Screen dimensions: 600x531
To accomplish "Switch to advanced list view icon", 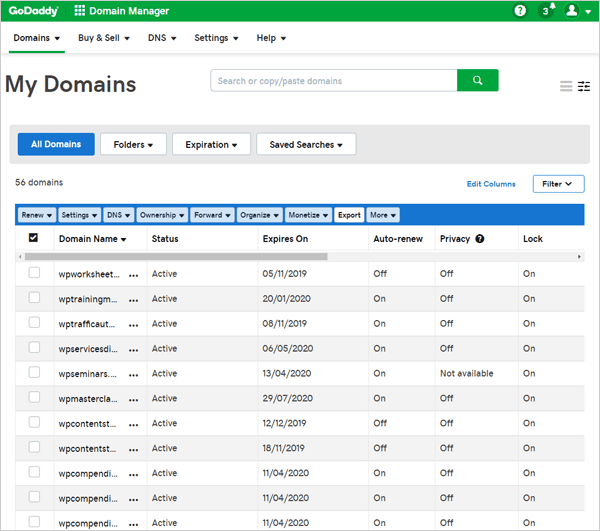I will (584, 86).
